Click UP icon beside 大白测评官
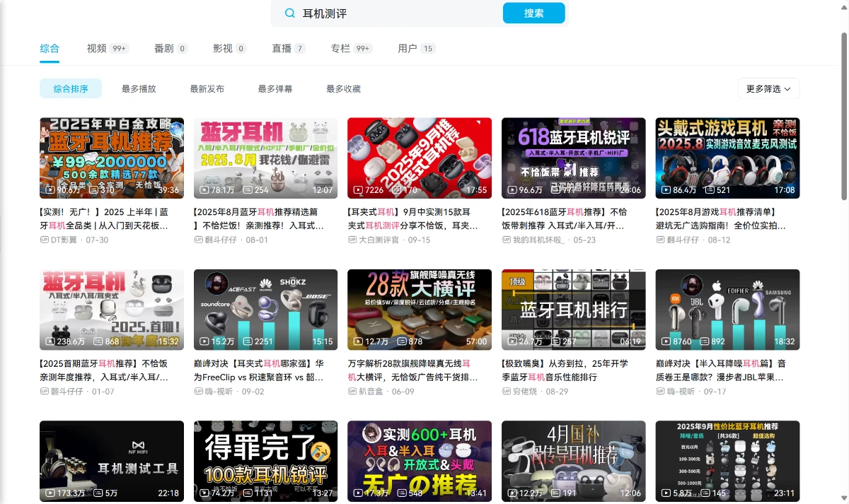This screenshot has width=849, height=504. pos(352,240)
